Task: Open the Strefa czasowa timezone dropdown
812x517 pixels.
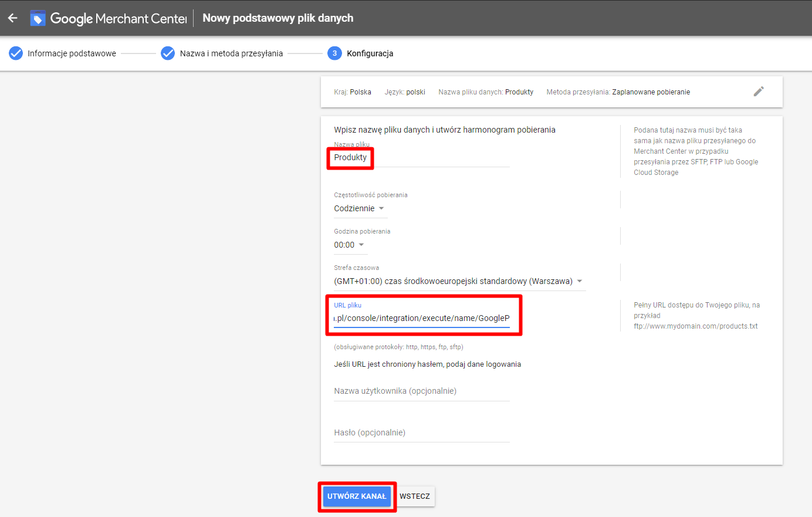Action: pos(458,281)
